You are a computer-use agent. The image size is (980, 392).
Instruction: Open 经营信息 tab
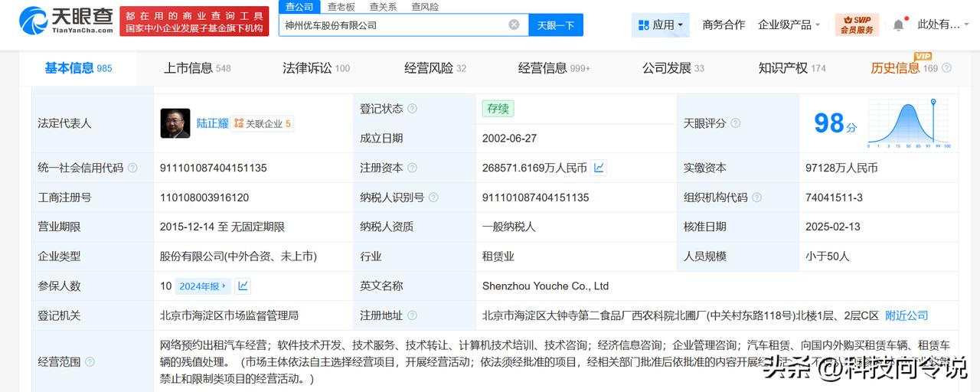554,68
